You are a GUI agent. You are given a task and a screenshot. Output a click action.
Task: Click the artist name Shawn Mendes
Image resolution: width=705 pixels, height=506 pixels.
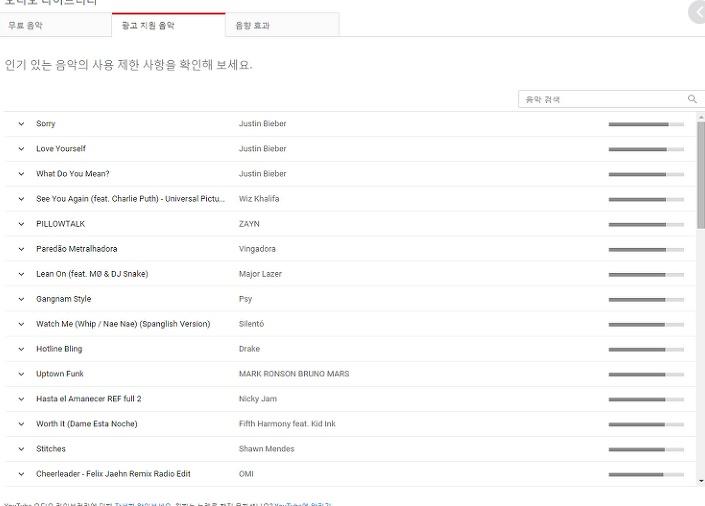[x=267, y=449]
